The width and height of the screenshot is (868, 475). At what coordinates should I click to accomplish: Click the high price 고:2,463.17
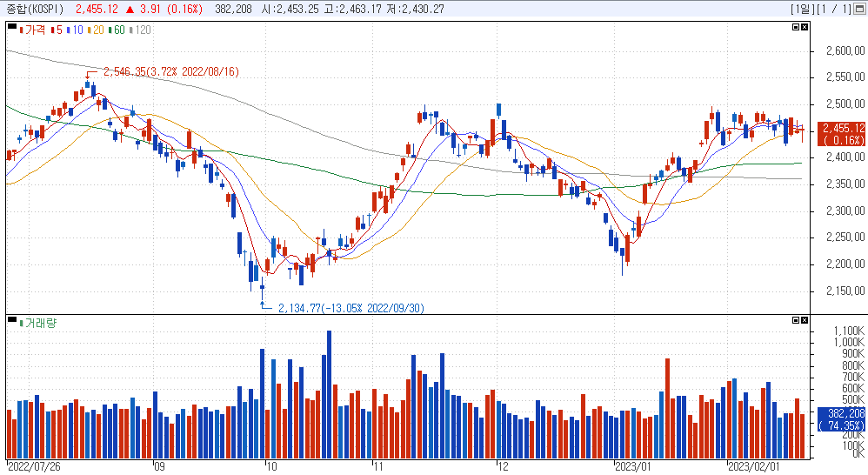[352, 9]
